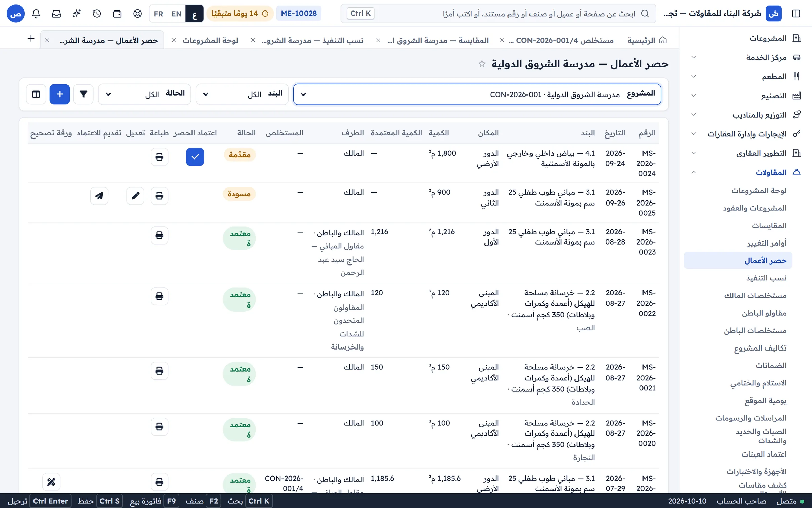Screen dimensions: 812x508
Task: Open the inbox tray icon
Action: click(57, 14)
